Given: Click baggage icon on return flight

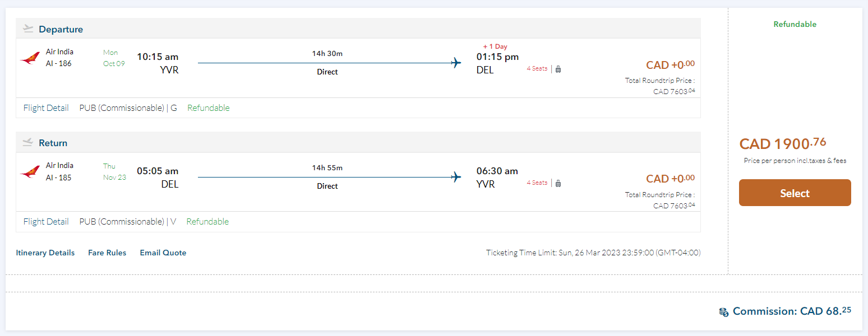Looking at the screenshot, I should 558,183.
